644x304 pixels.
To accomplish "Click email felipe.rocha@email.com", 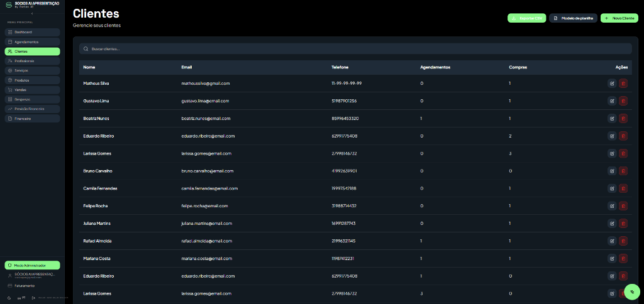I will (x=204, y=206).
